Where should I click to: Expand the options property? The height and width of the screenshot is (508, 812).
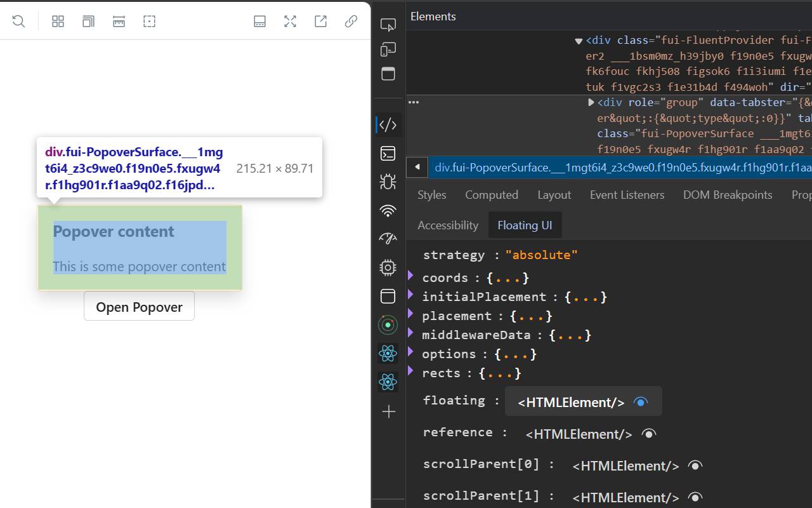pyautogui.click(x=410, y=352)
